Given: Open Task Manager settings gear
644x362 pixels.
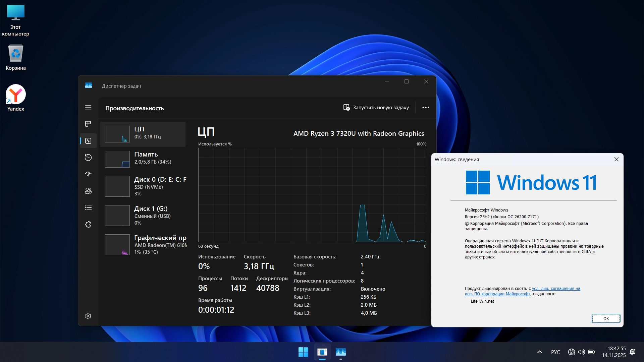Looking at the screenshot, I should tap(88, 316).
